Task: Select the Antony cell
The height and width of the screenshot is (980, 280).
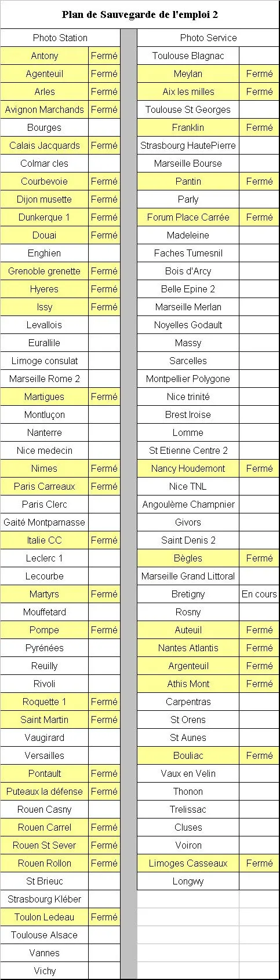Action: pyautogui.click(x=44, y=56)
